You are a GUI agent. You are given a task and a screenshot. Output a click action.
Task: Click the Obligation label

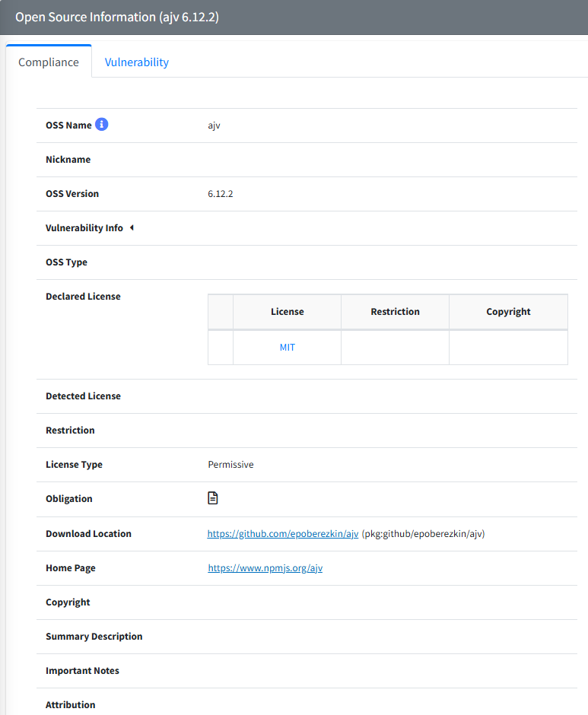click(x=69, y=498)
